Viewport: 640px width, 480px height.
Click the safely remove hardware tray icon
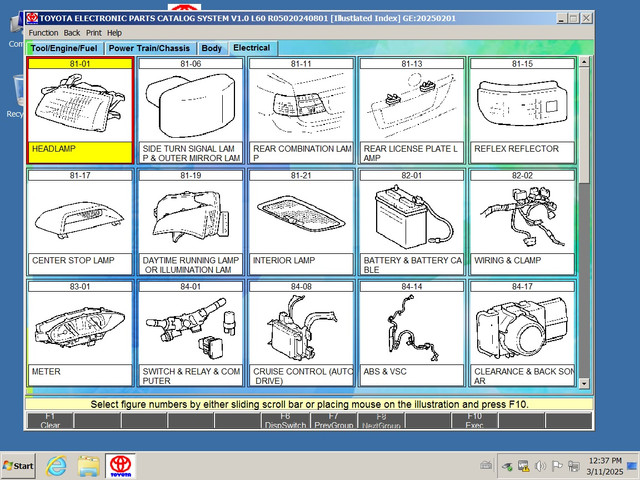click(507, 466)
